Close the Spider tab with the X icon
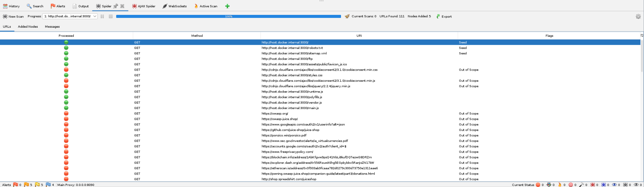Viewport: 644px width, 187px height. click(122, 6)
